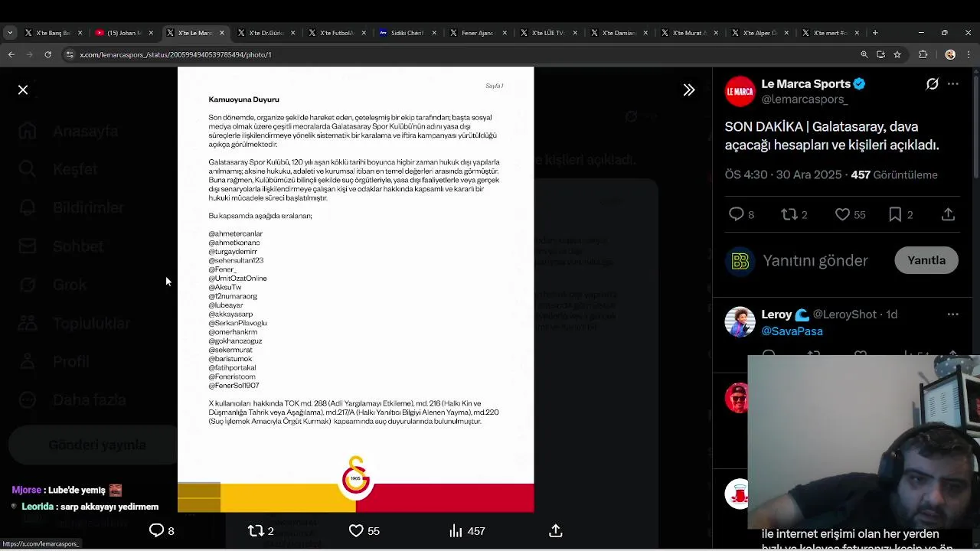This screenshot has height=551, width=980.
Task: Close the X'te Le Marca tab
Action: 222,33
